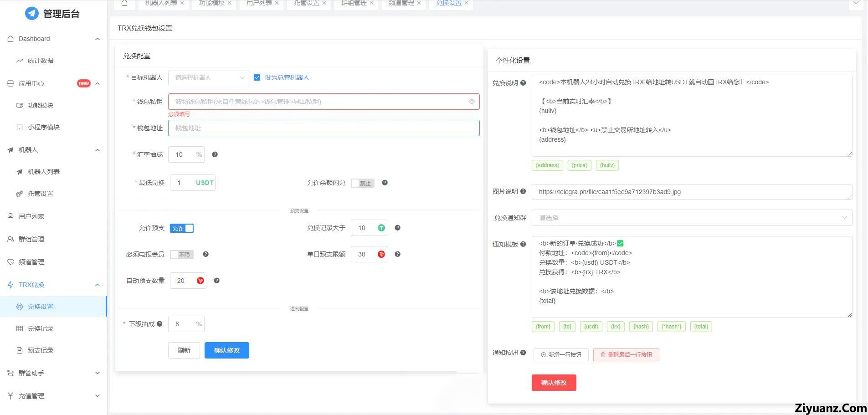Open the 兑换通知群 dropdown
This screenshot has width=868, height=415.
pyautogui.click(x=691, y=218)
